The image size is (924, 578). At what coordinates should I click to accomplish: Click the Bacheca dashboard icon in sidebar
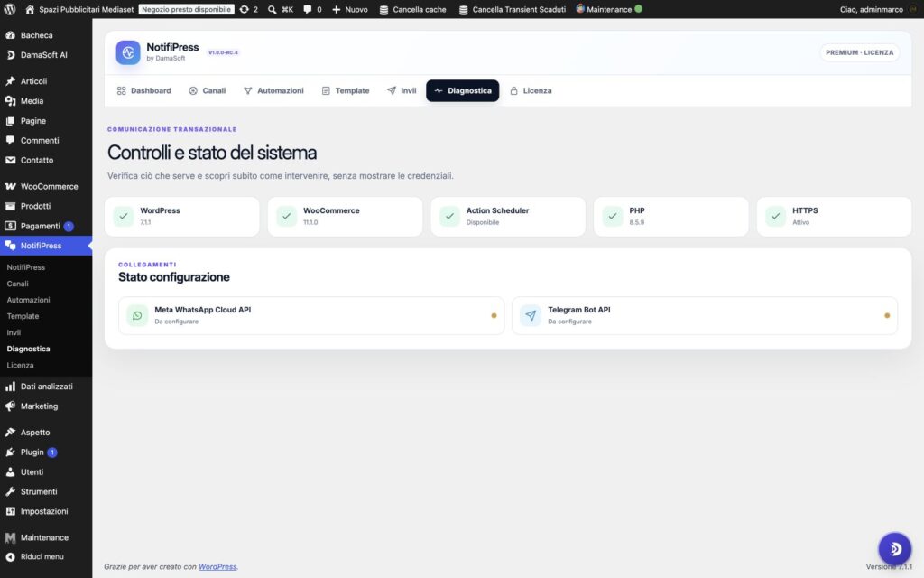(x=11, y=35)
